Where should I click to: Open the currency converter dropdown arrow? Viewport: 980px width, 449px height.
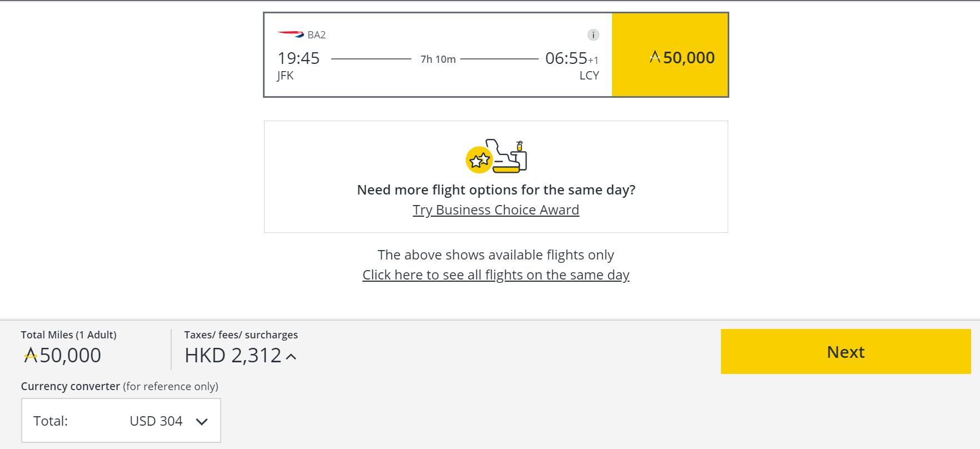(x=202, y=422)
